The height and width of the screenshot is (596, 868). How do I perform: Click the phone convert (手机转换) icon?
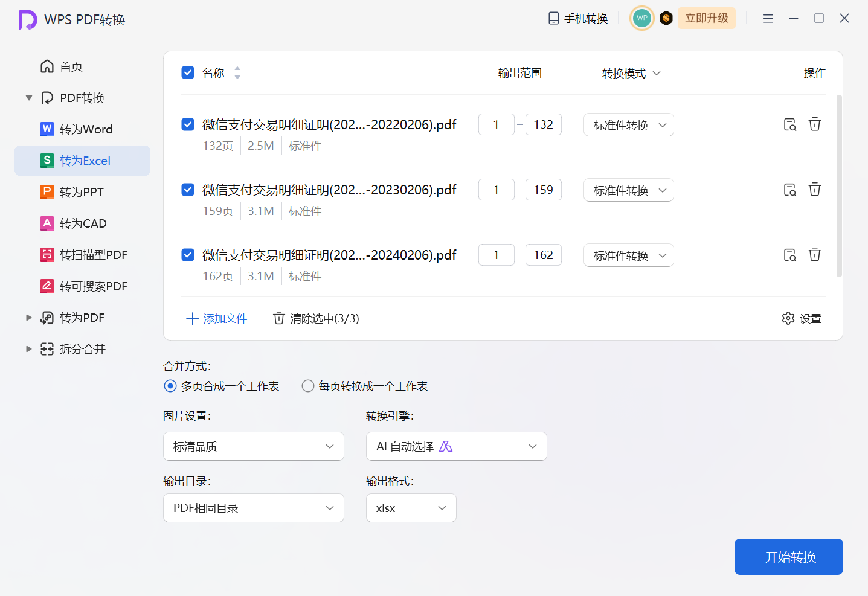(553, 18)
